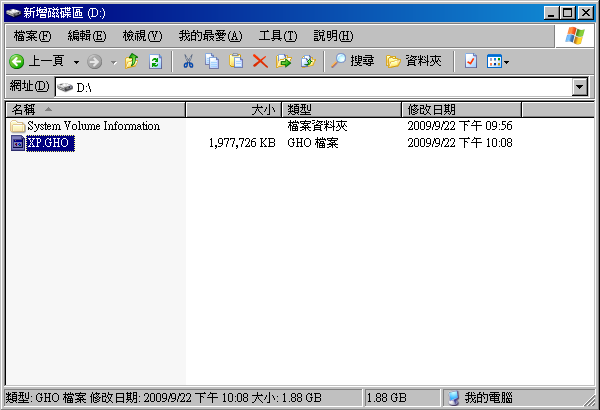Open the 檔案(F) menu
The height and width of the screenshot is (410, 600).
[32, 36]
